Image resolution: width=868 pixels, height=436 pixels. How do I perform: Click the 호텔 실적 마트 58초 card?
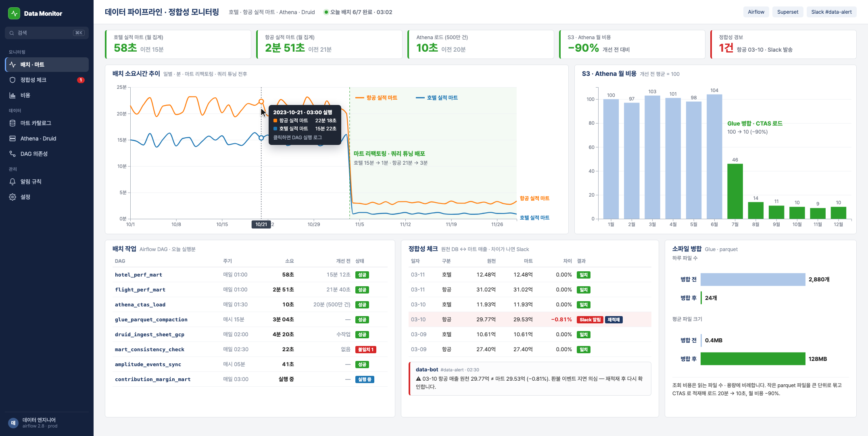178,44
